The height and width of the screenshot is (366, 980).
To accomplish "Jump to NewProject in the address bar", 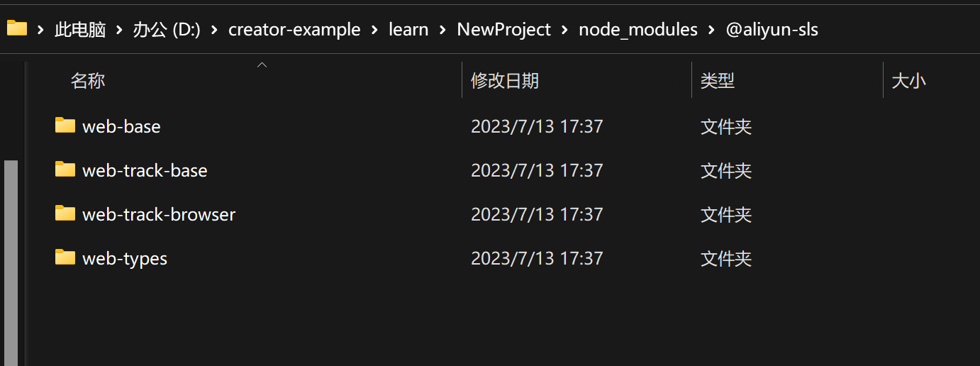I will pyautogui.click(x=504, y=30).
